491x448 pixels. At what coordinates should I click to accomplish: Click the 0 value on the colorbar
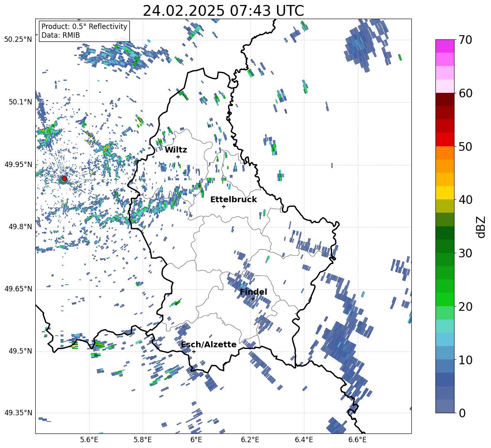462,413
